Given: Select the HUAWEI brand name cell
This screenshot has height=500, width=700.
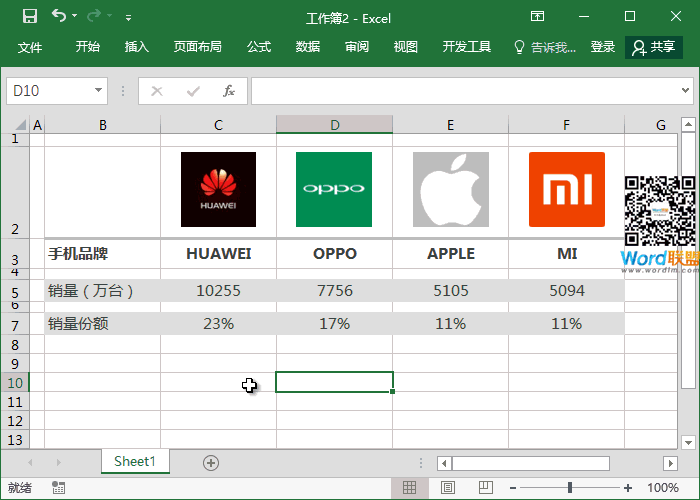Looking at the screenshot, I should (x=218, y=254).
